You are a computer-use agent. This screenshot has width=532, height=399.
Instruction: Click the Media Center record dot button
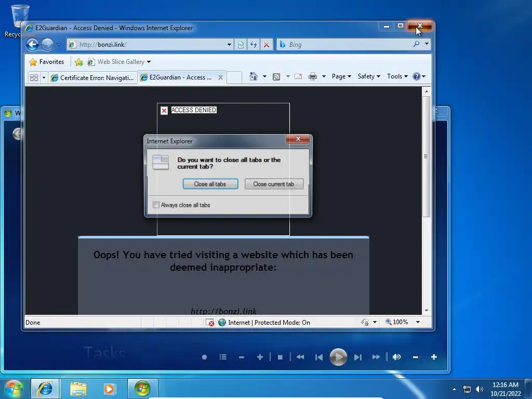click(204, 357)
